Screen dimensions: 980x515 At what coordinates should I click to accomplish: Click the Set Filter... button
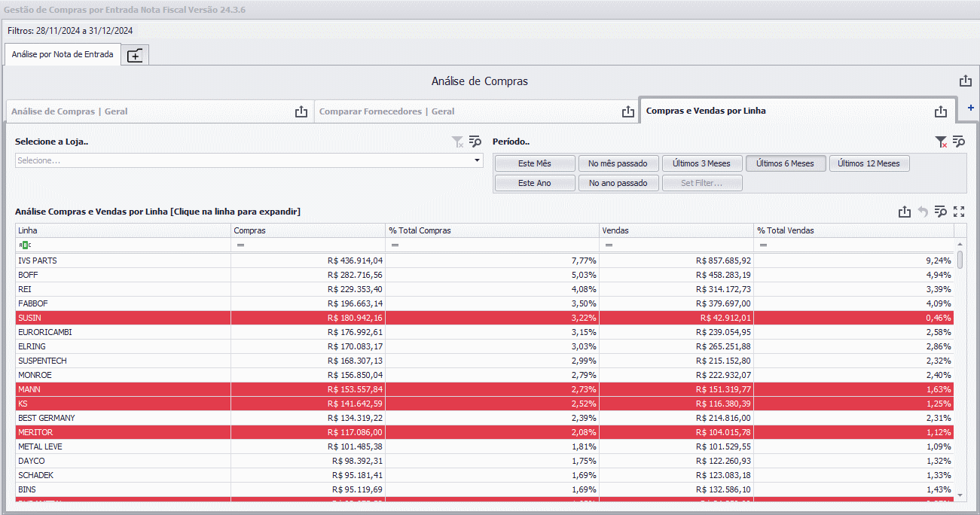coord(702,183)
